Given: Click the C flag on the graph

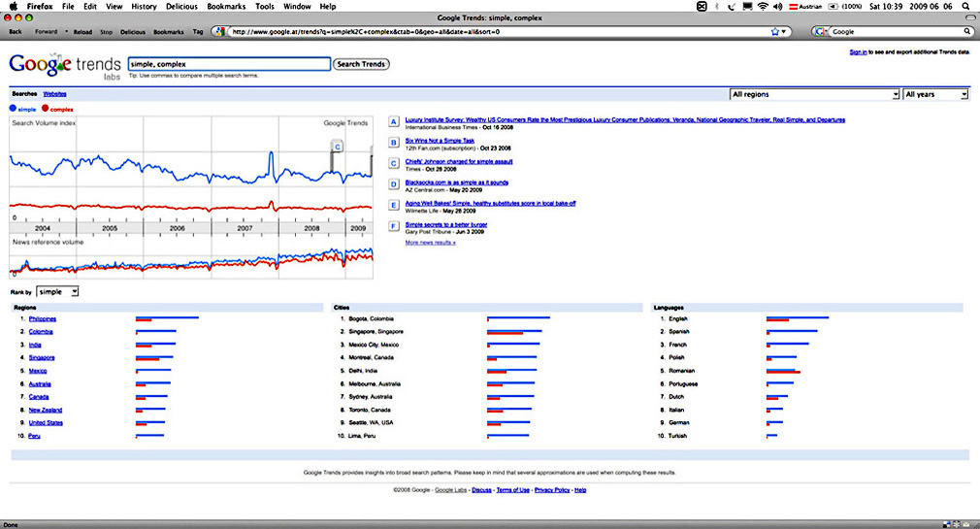Looking at the screenshot, I should click(x=338, y=147).
